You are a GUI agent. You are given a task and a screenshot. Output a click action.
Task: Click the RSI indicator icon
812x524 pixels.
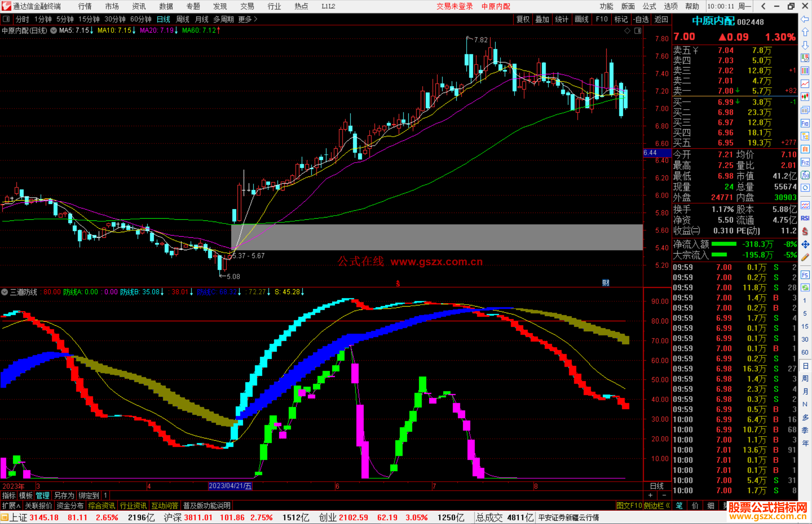click(805, 218)
